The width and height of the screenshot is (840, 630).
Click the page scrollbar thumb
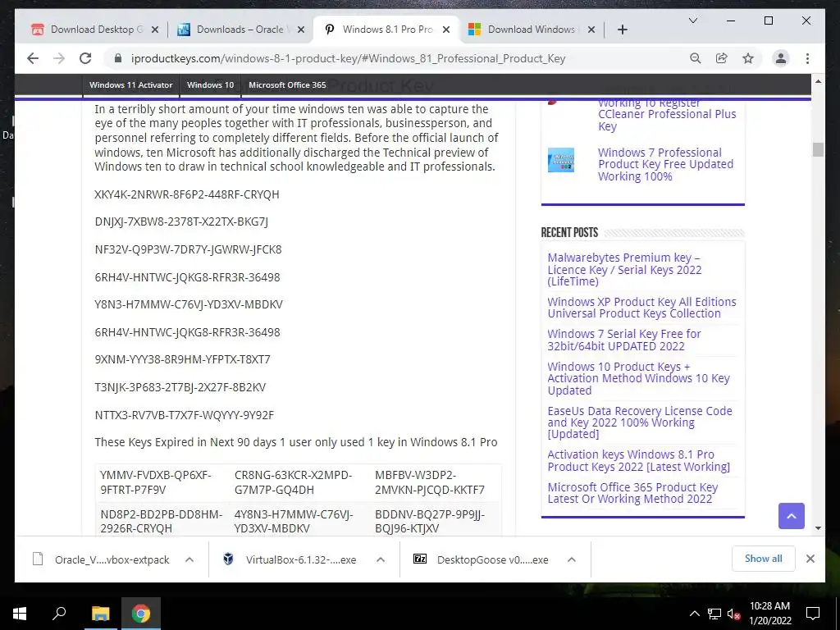tap(818, 149)
